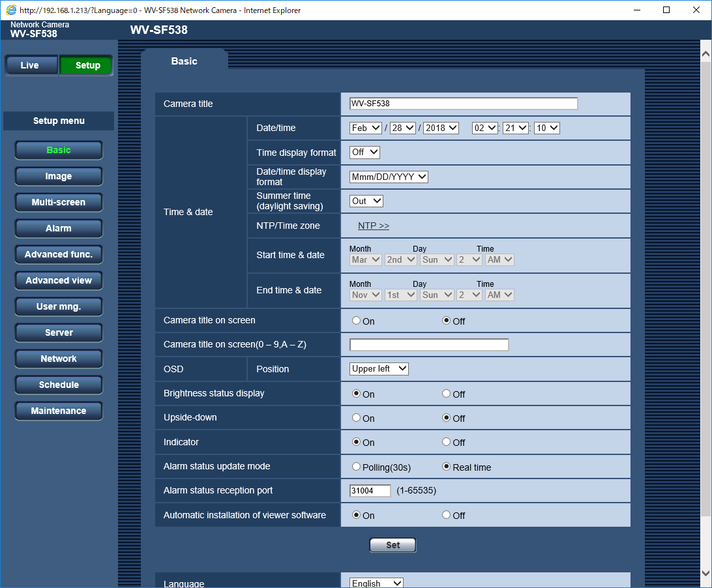
Task: Enable automatic installation of viewer software On
Action: pos(356,515)
